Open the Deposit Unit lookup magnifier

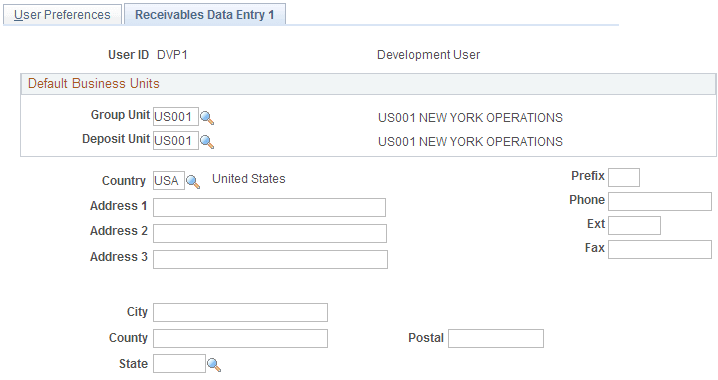click(207, 141)
